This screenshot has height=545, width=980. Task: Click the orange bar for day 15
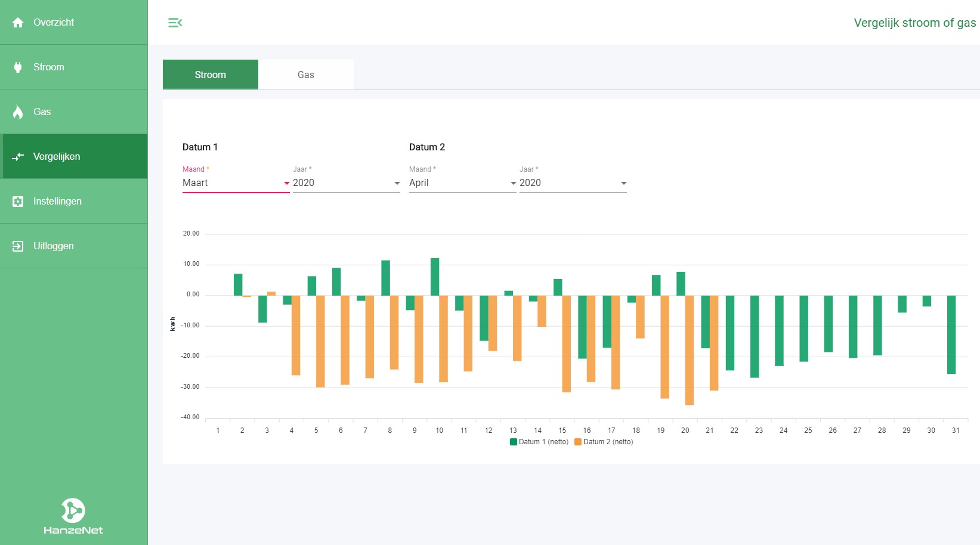(x=567, y=343)
